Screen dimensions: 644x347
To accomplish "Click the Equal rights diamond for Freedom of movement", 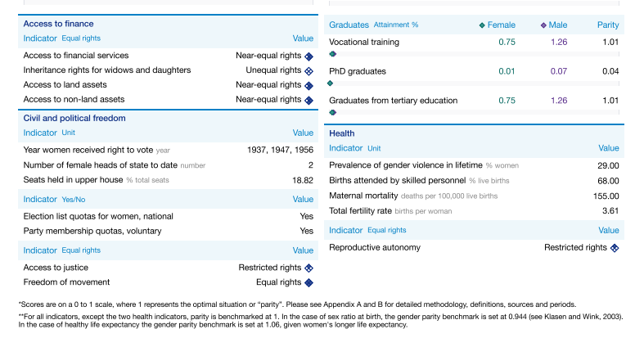I will tap(308, 282).
